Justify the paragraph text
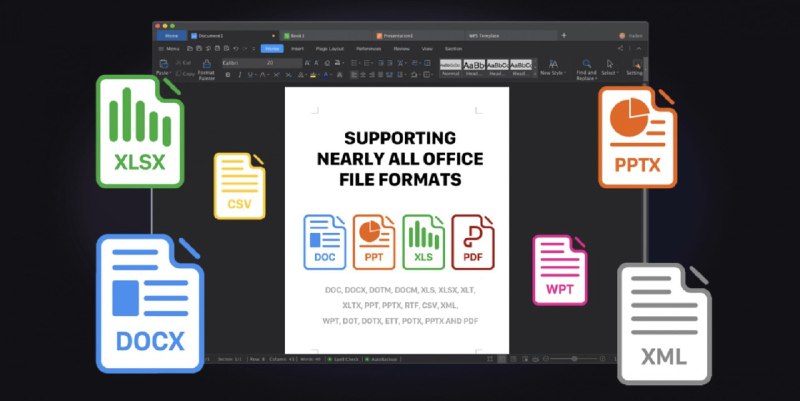 tap(380, 75)
